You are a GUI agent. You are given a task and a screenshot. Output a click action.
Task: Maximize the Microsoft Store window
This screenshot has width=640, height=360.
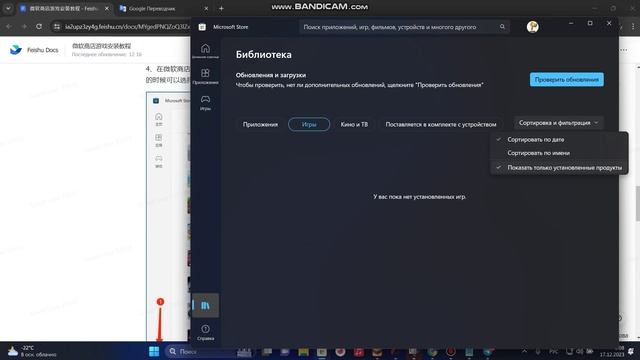click(590, 23)
